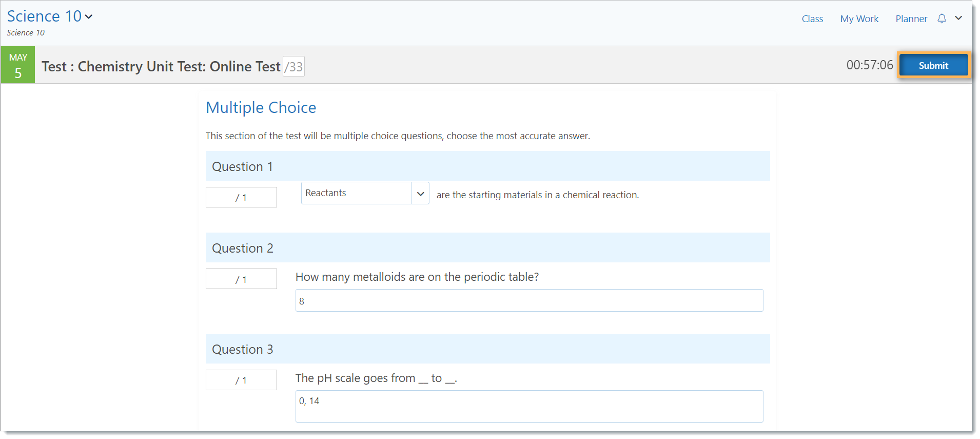This screenshot has height=439, width=980.
Task: Click the Multiple Choice section heading
Action: pyautogui.click(x=261, y=107)
